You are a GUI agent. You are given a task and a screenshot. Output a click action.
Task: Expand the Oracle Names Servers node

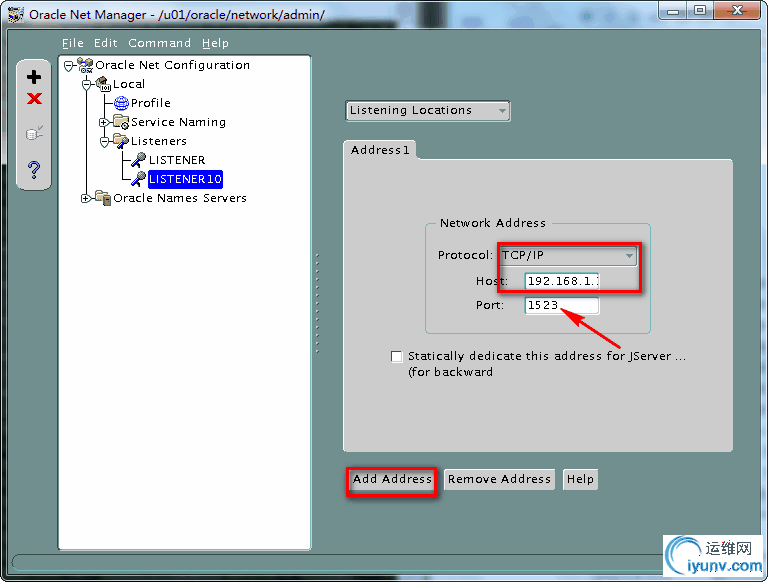pos(86,198)
